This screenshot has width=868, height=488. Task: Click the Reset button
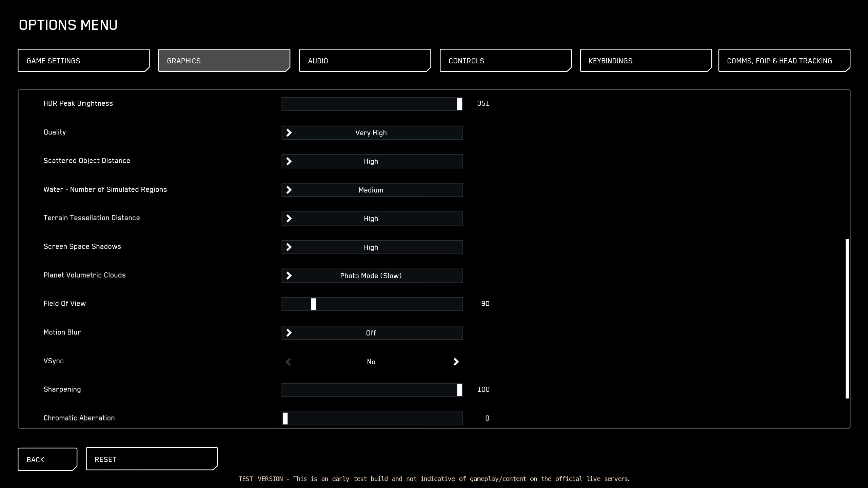[x=152, y=459]
